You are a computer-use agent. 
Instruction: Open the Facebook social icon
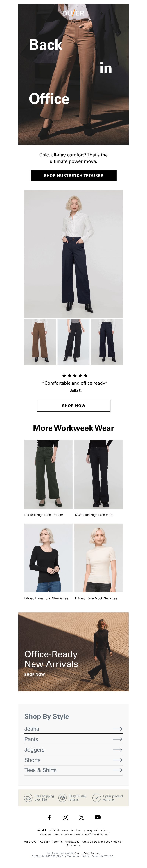tap(49, 817)
